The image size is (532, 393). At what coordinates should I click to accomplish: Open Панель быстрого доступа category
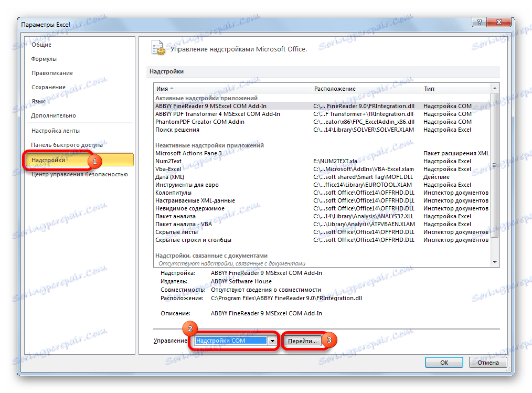(67, 145)
